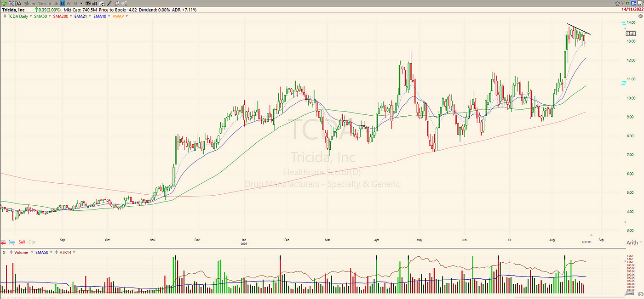This screenshot has width=644, height=299.
Task: Click the print icon beside the ticker
Action: point(26,3)
